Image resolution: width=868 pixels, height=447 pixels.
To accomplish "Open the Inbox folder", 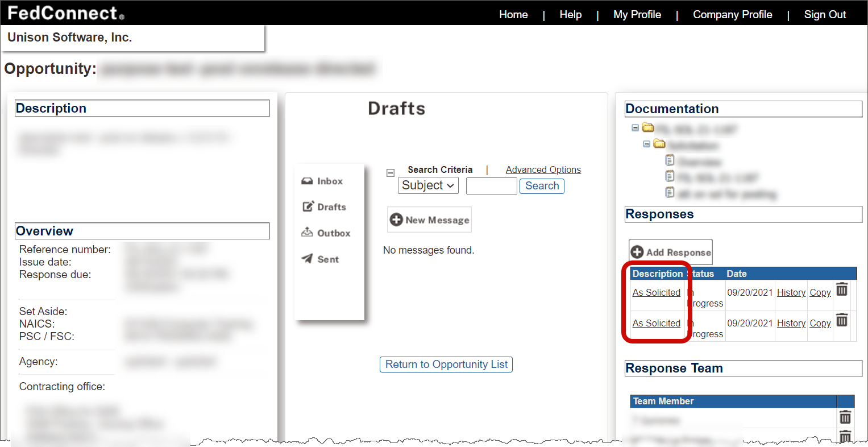I will point(322,181).
